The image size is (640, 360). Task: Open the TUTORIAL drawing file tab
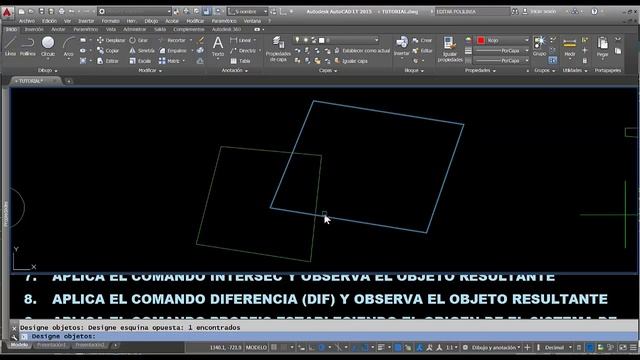(36, 81)
